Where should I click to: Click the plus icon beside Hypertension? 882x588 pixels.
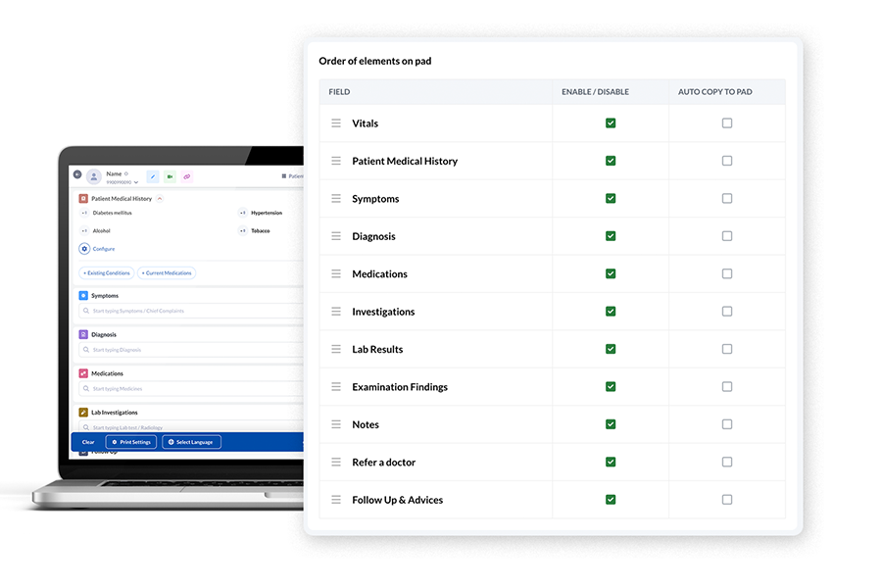[x=242, y=214]
